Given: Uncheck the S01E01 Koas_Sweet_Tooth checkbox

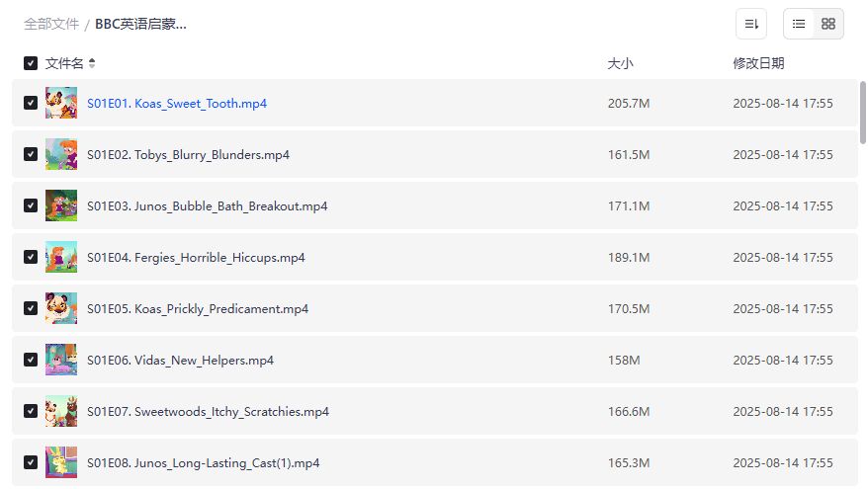Looking at the screenshot, I should click(31, 103).
